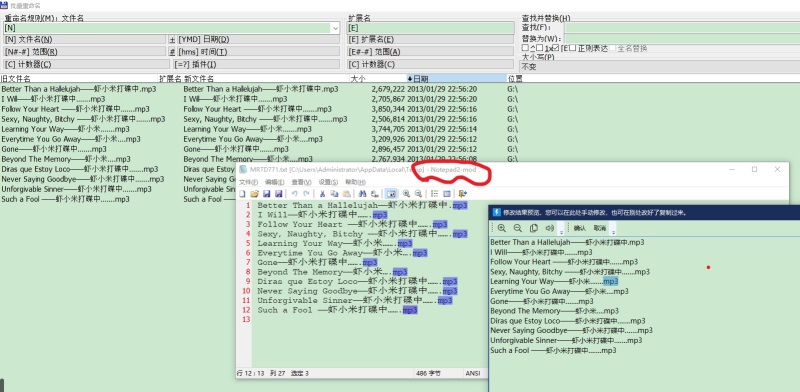Open the 设置(S) menu in Notepad2
The height and width of the screenshot is (392, 800).
tap(329, 182)
